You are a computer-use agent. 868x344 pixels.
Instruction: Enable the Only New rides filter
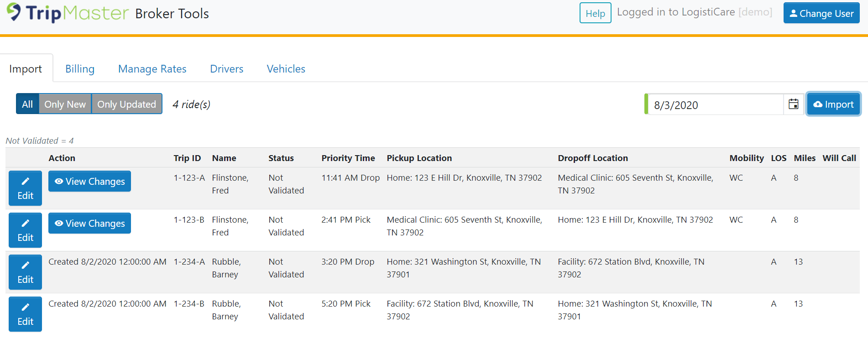[65, 104]
